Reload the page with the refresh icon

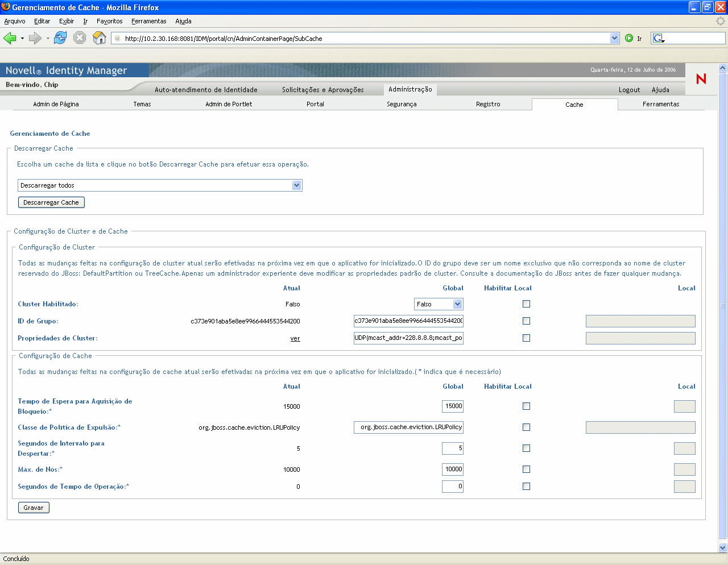(60, 38)
